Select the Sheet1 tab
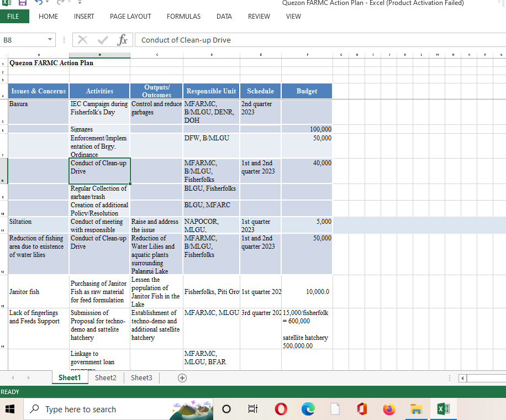The image size is (506, 420). pos(70,377)
